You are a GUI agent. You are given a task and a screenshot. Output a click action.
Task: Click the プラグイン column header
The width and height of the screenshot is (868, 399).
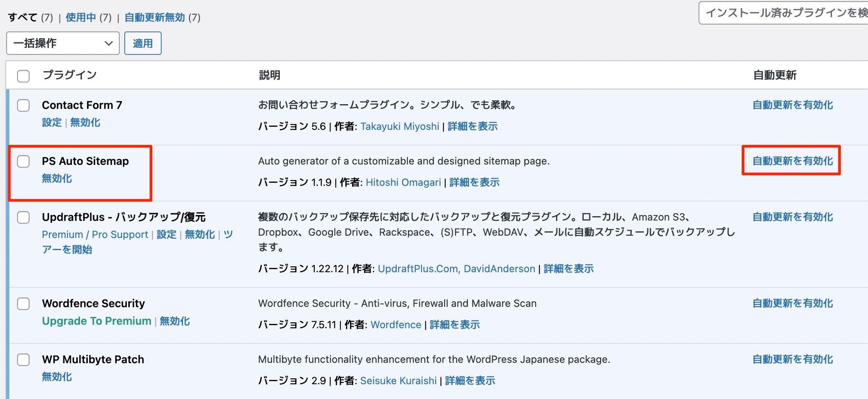(69, 75)
